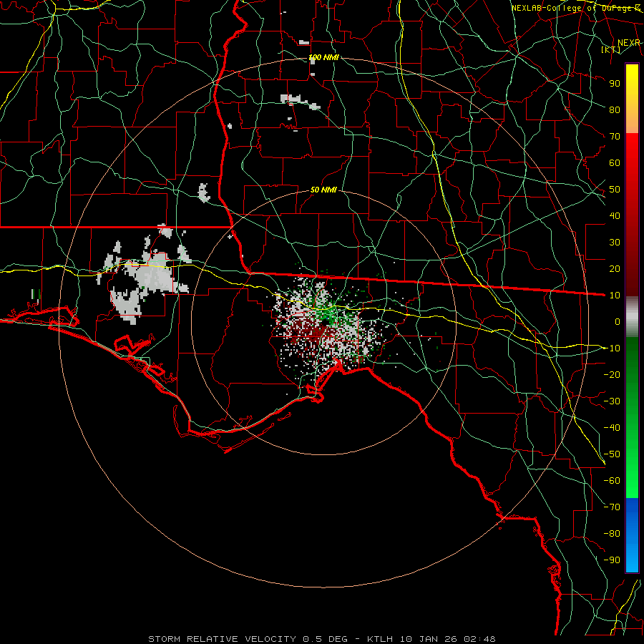The image size is (644, 644).
Task: Pick the gray zero-velocity band of the color bar
Action: click(x=632, y=317)
